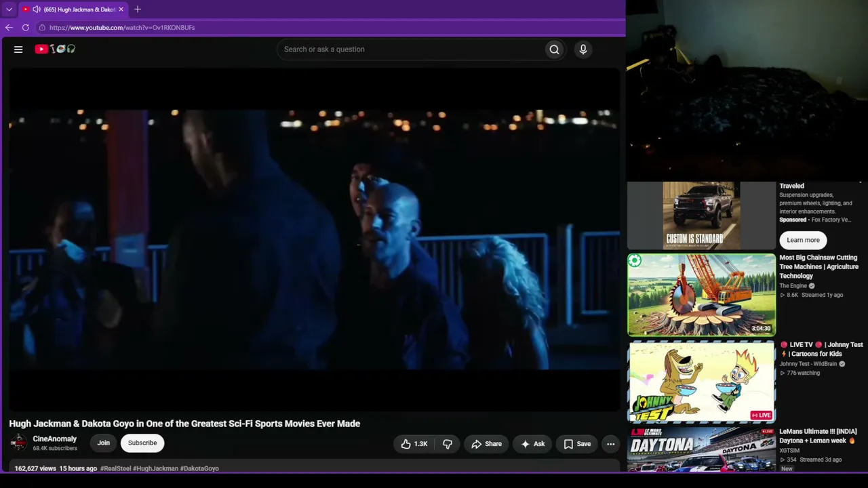Visit the XGTSIM channel
Image resolution: width=868 pixels, height=488 pixels.
click(789, 451)
